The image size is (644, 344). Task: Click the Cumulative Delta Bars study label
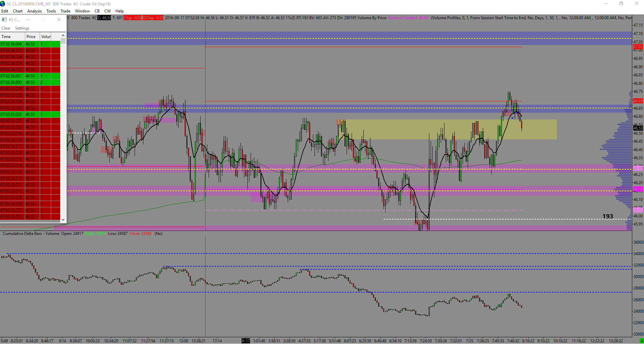31,234
